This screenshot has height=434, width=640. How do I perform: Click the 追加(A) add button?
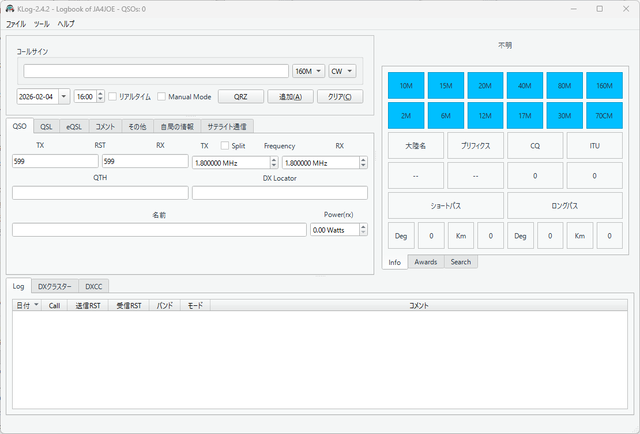pos(290,97)
